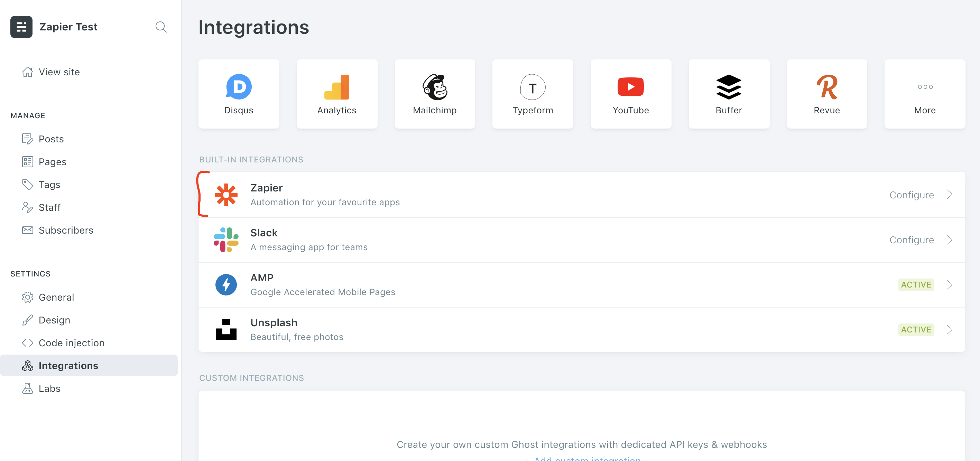
Task: Click the Revue R icon
Action: pos(827,87)
